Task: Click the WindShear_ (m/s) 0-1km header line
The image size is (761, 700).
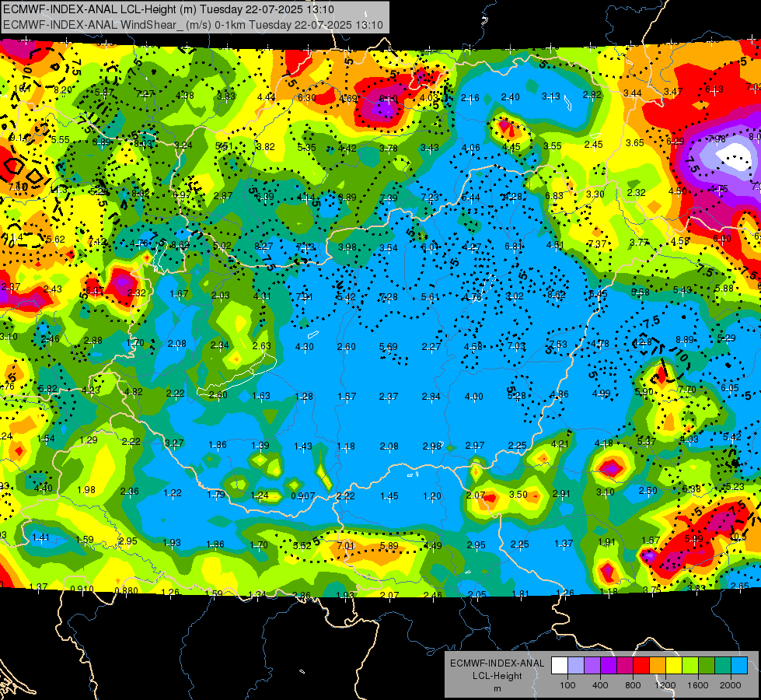Action: [x=193, y=25]
